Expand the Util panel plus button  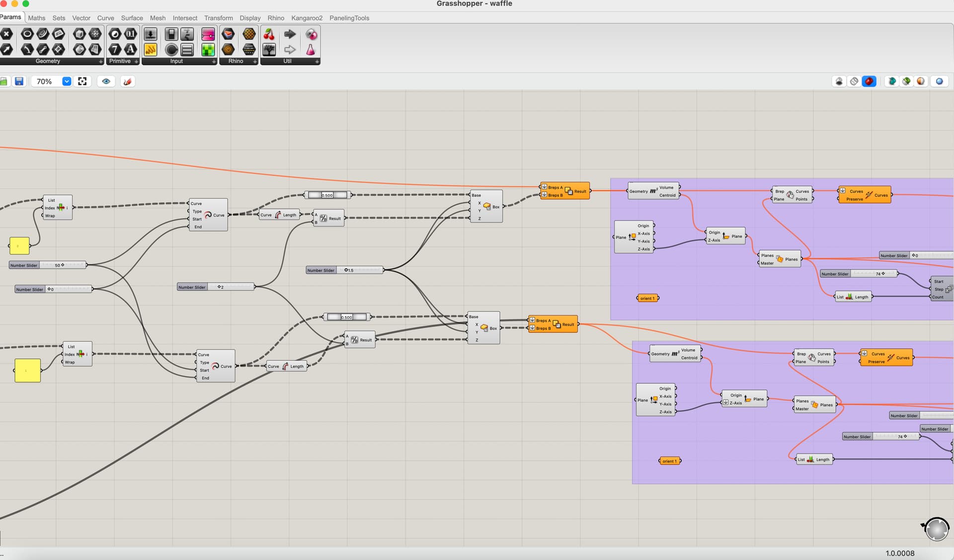tap(317, 62)
